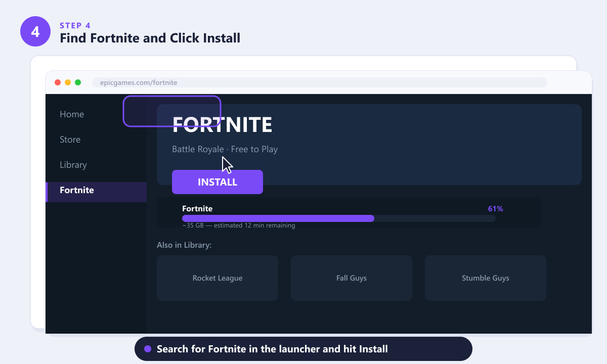
Task: Click the Fortnite label above progress bar
Action: (x=197, y=209)
